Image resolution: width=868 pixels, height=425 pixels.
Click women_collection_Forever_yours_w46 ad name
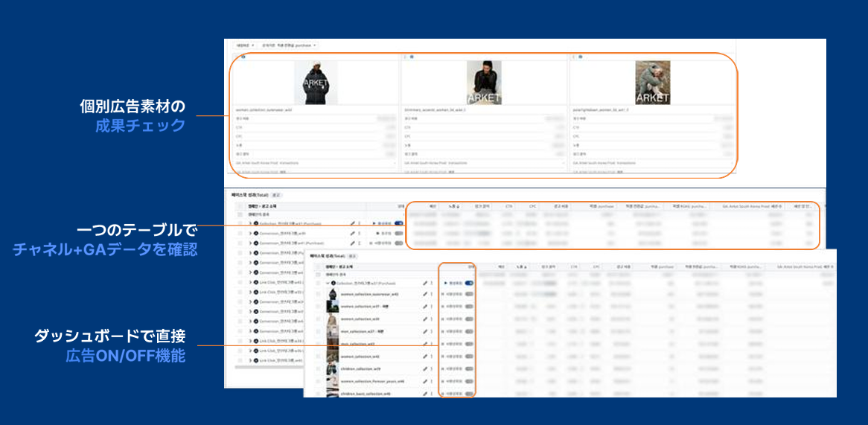pos(371,381)
